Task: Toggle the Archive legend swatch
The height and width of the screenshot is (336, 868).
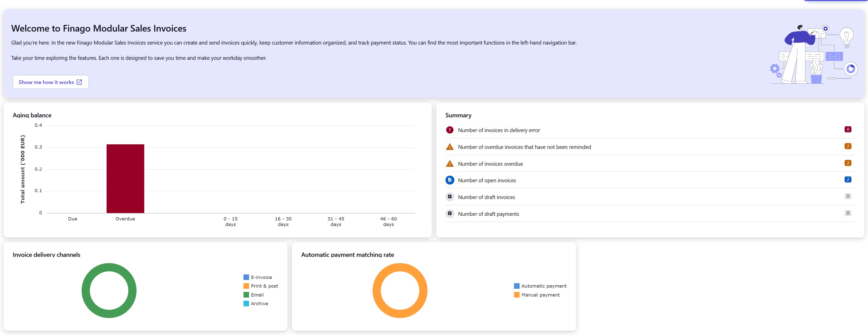Action: (x=246, y=304)
